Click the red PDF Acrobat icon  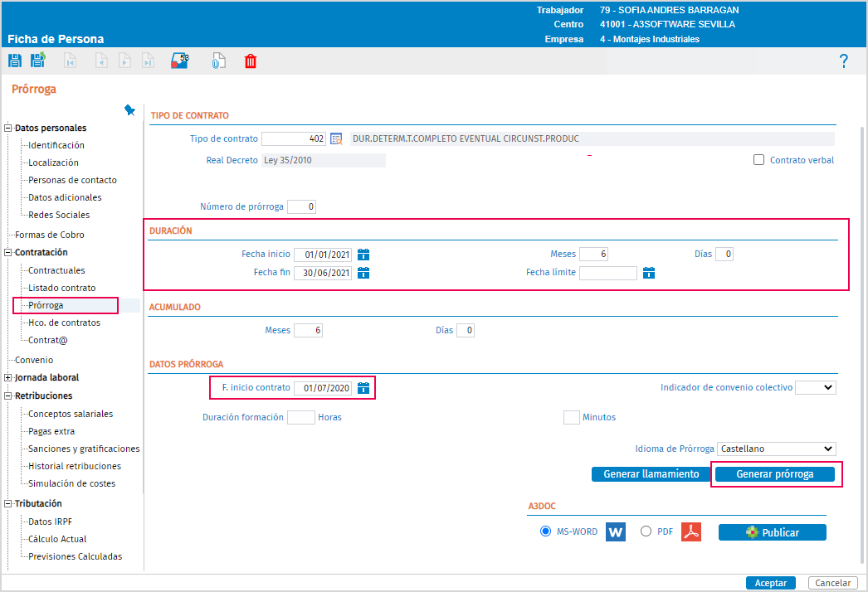pyautogui.click(x=691, y=532)
